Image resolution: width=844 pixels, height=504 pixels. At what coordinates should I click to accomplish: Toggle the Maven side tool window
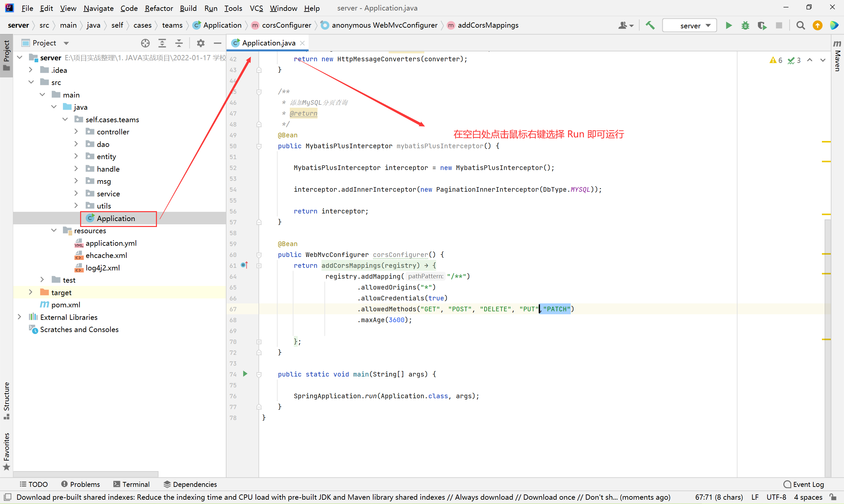(x=837, y=56)
